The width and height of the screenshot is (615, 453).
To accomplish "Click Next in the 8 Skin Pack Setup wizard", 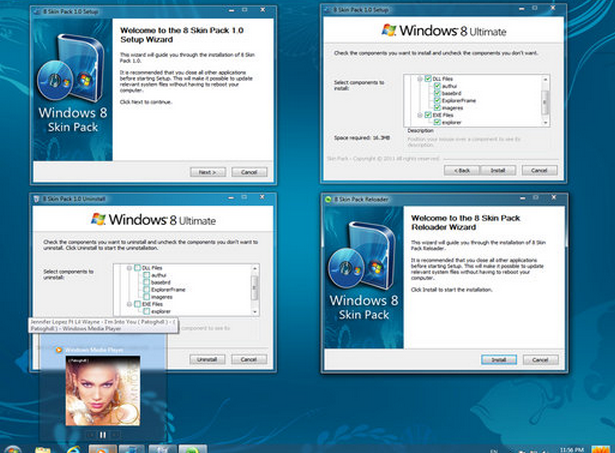I will coord(208,172).
